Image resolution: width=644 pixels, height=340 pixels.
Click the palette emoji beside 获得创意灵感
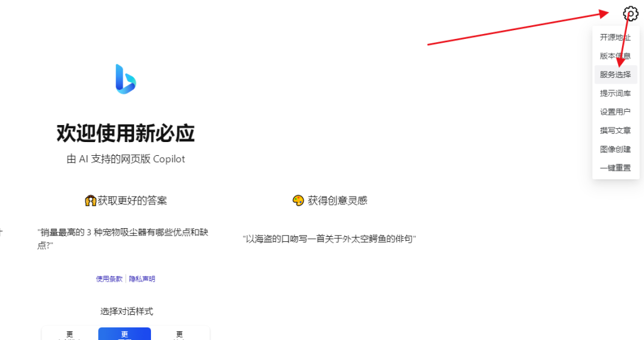(x=298, y=200)
